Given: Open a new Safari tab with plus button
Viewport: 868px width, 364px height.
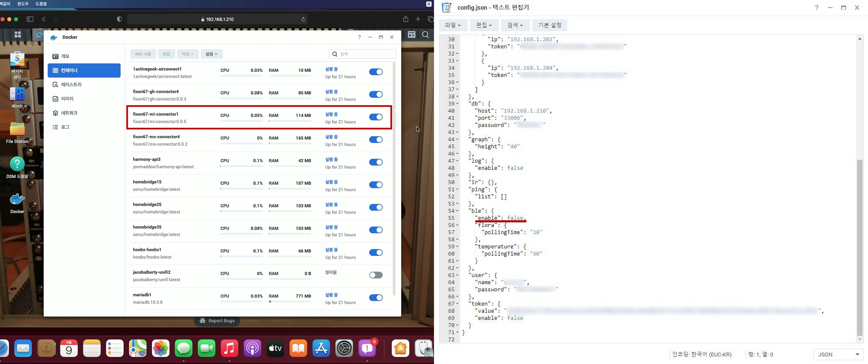Looking at the screenshot, I should (418, 19).
